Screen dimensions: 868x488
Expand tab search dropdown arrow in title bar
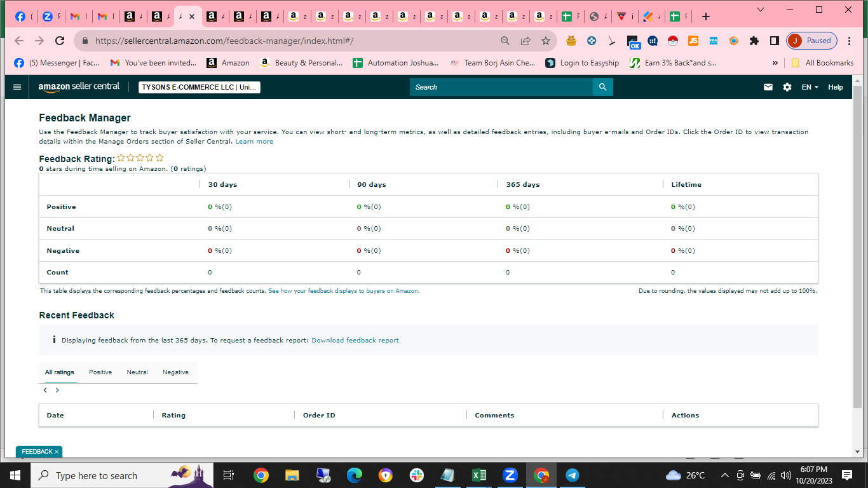761,10
